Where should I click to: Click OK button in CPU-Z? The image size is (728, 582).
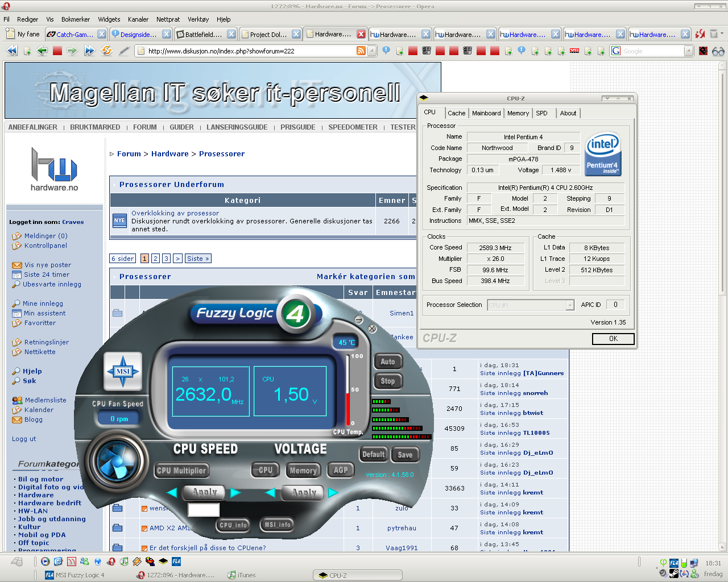point(613,339)
